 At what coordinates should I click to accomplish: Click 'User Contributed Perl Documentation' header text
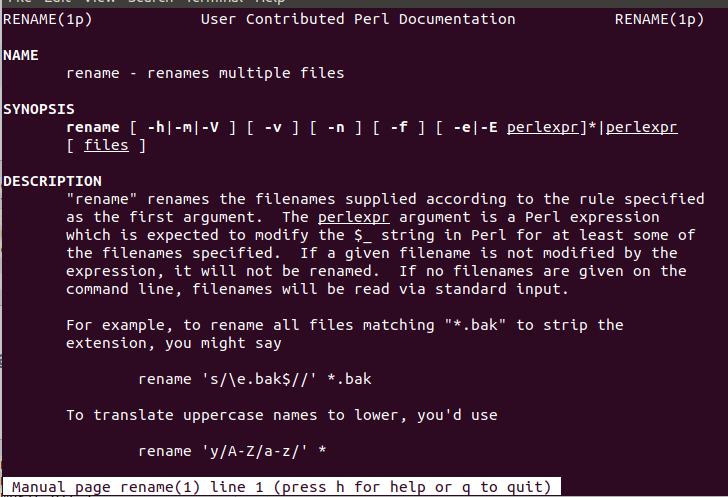click(x=358, y=20)
